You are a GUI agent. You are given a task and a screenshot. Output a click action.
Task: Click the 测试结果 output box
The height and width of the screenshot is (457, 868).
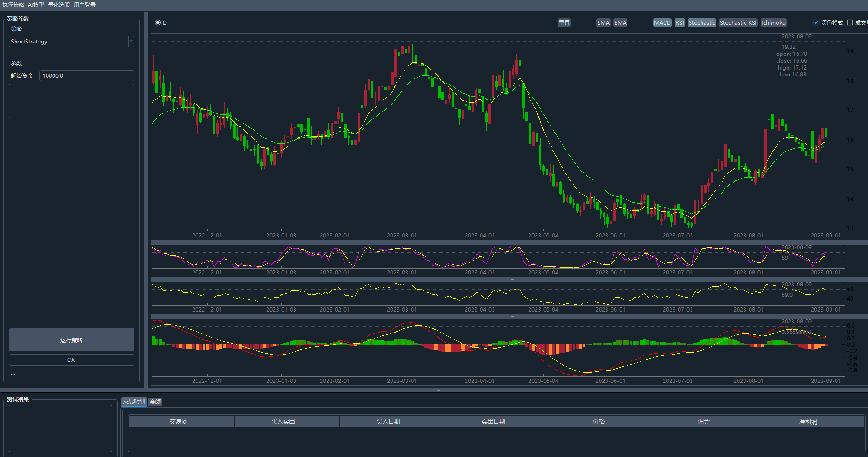click(60, 428)
